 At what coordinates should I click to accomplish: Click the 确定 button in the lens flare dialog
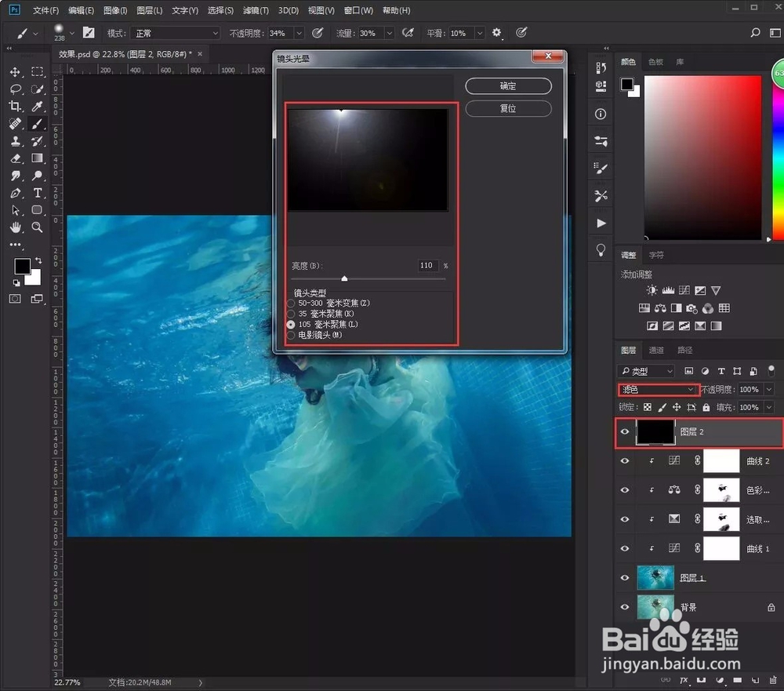pyautogui.click(x=508, y=86)
